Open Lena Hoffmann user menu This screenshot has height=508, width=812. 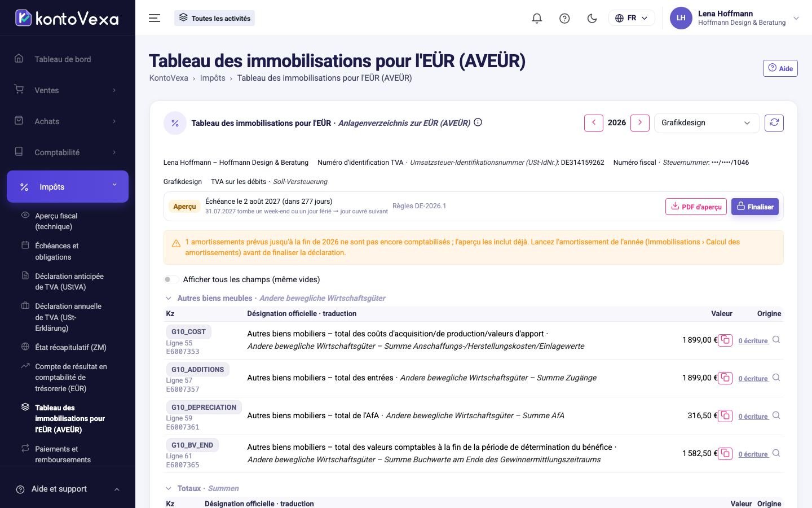[735, 18]
